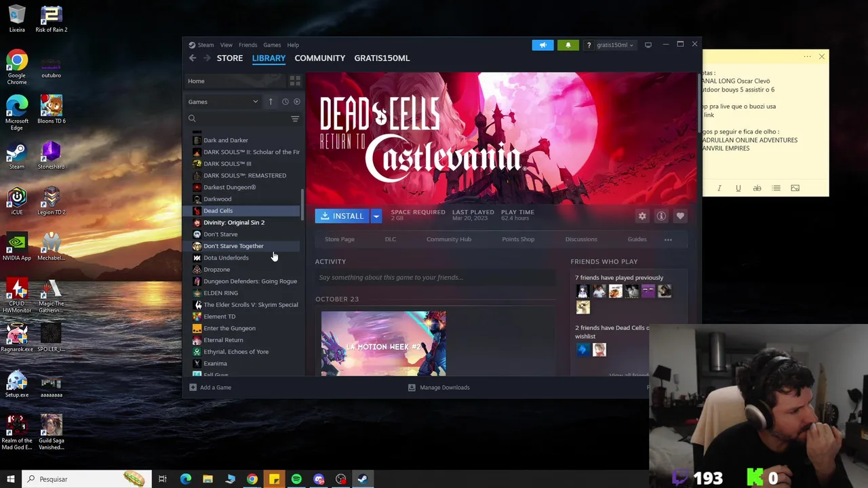Image resolution: width=868 pixels, height=488 pixels.
Task: Open the DLC link
Action: tap(391, 239)
